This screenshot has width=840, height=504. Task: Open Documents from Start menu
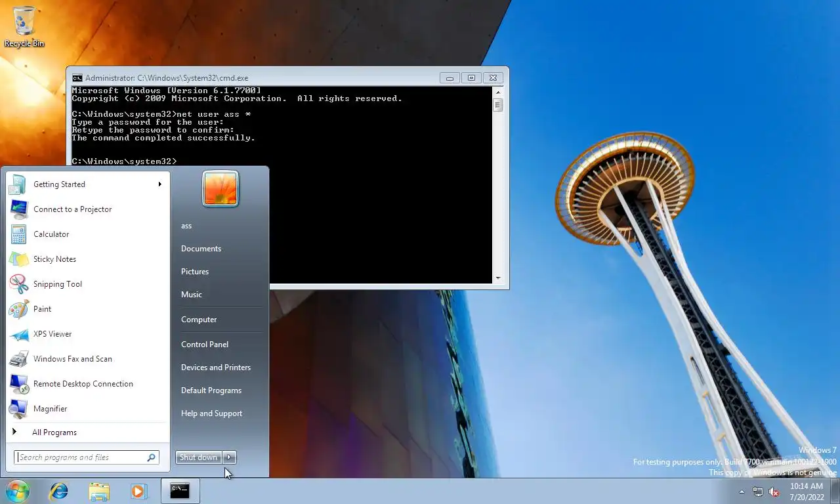tap(201, 249)
